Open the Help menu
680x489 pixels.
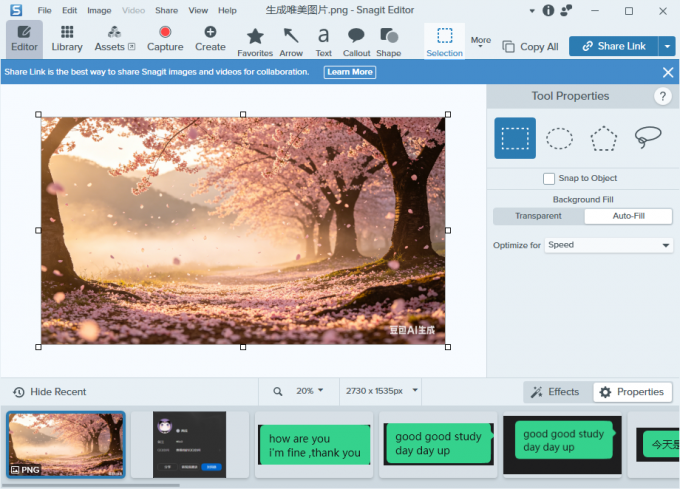coord(227,10)
